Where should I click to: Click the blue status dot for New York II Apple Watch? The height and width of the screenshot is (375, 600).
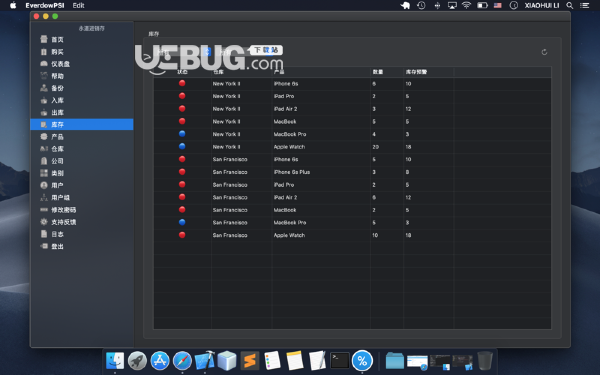[x=182, y=146]
